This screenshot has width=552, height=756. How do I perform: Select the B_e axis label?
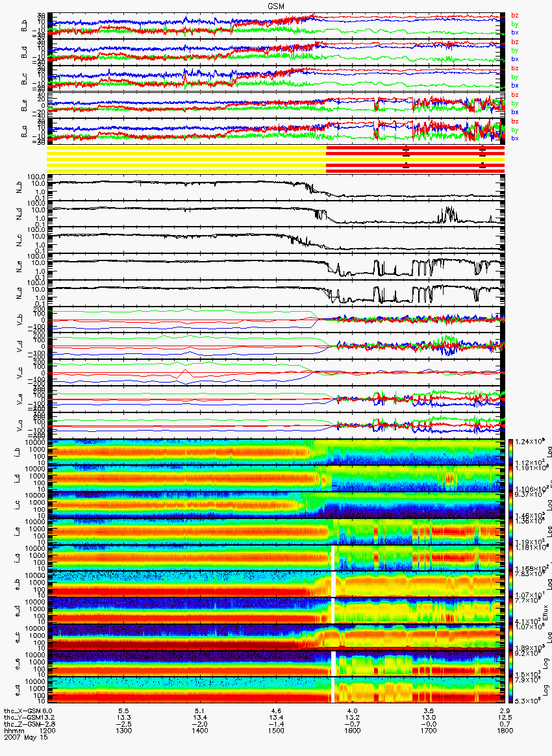[x=24, y=106]
